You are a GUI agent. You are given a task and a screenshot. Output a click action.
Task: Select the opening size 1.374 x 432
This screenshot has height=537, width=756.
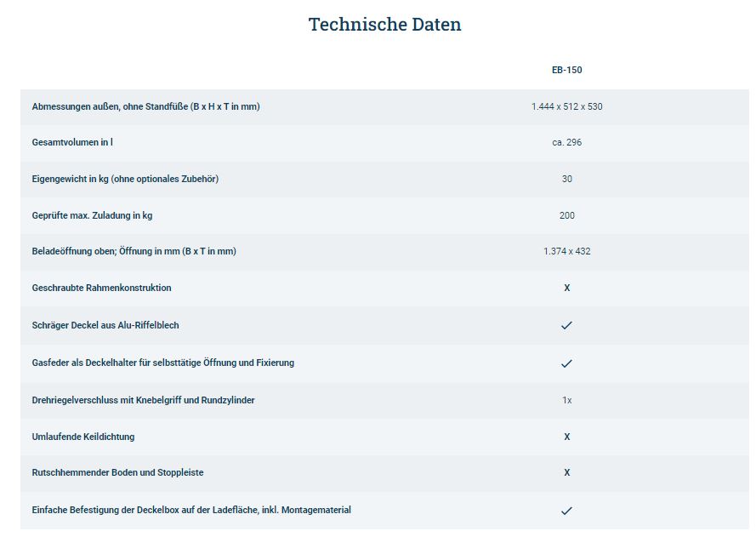click(x=566, y=251)
